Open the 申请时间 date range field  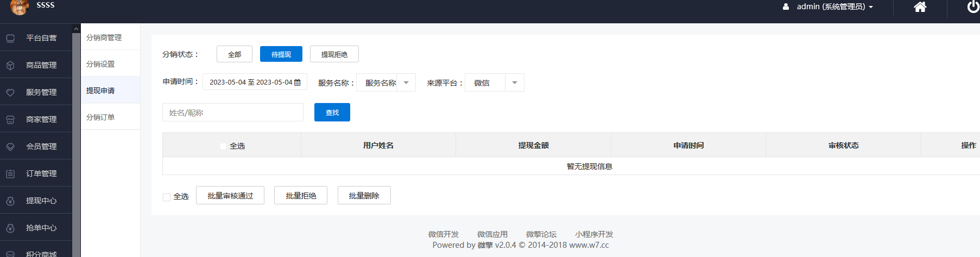[255, 82]
